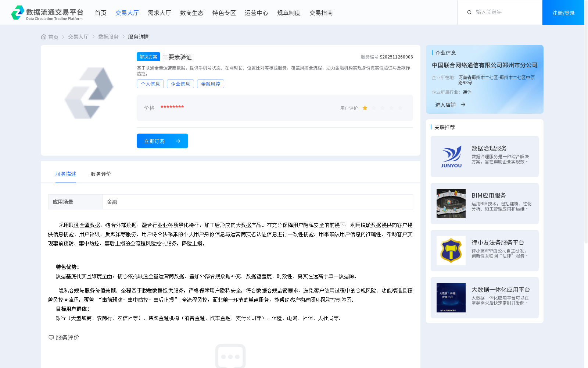Click the 特色优势 heading
Image resolution: width=588 pixels, height=368 pixels.
click(x=67, y=267)
